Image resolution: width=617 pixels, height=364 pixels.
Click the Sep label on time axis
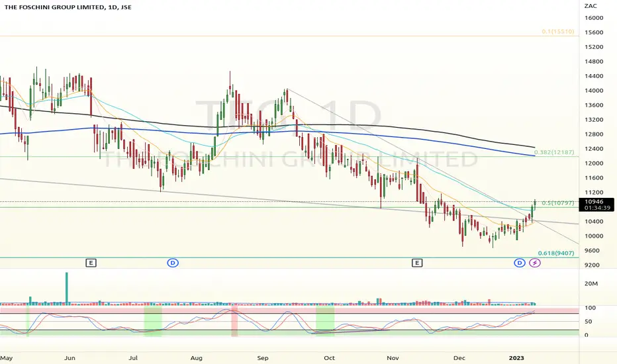[262, 358]
